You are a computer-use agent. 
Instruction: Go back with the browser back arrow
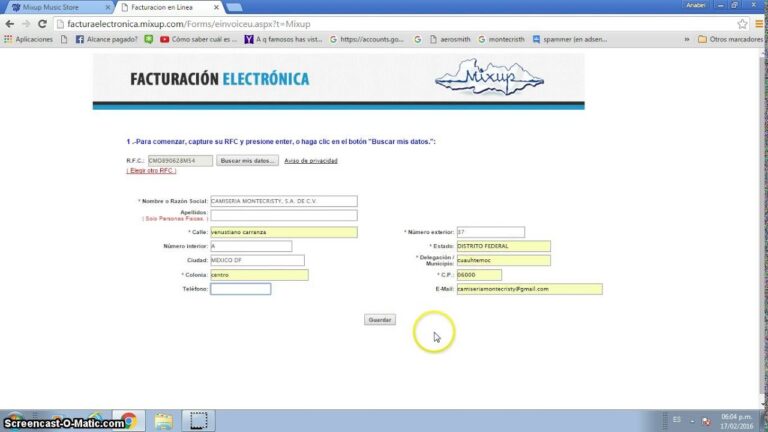(x=10, y=24)
